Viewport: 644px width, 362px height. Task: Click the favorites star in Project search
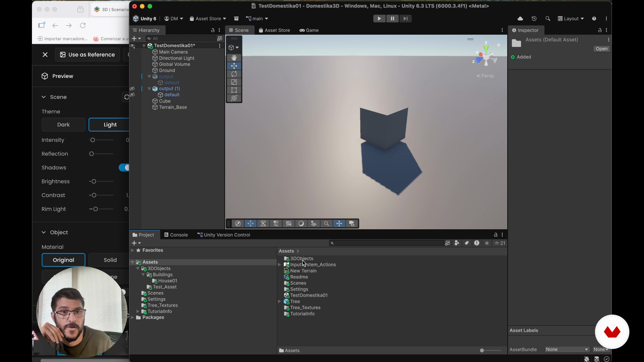tap(487, 243)
